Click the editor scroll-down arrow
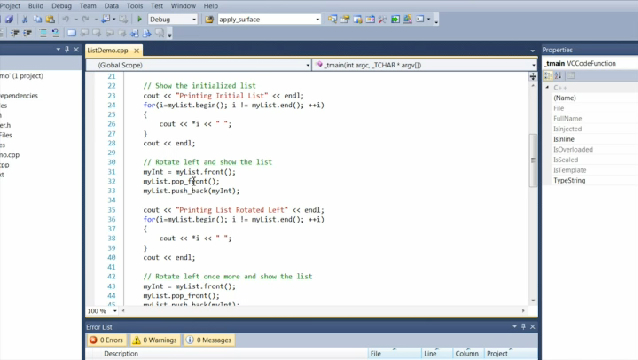Image resolution: width=638 pixels, height=360 pixels. tap(533, 301)
